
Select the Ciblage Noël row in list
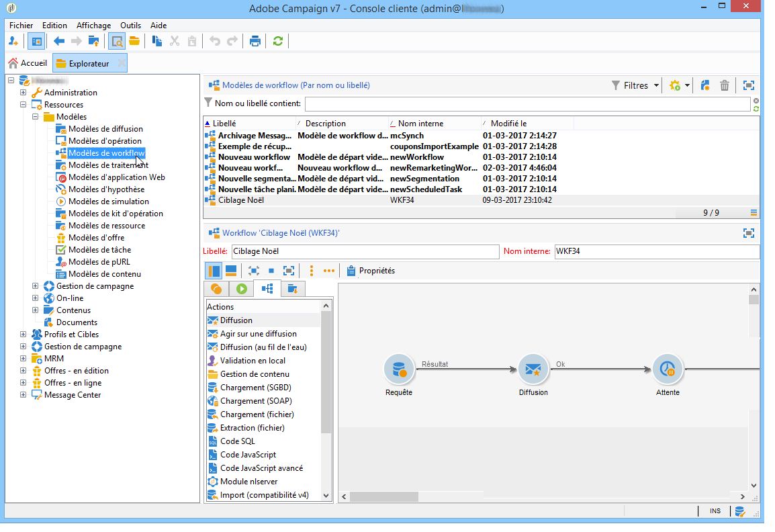coord(481,200)
